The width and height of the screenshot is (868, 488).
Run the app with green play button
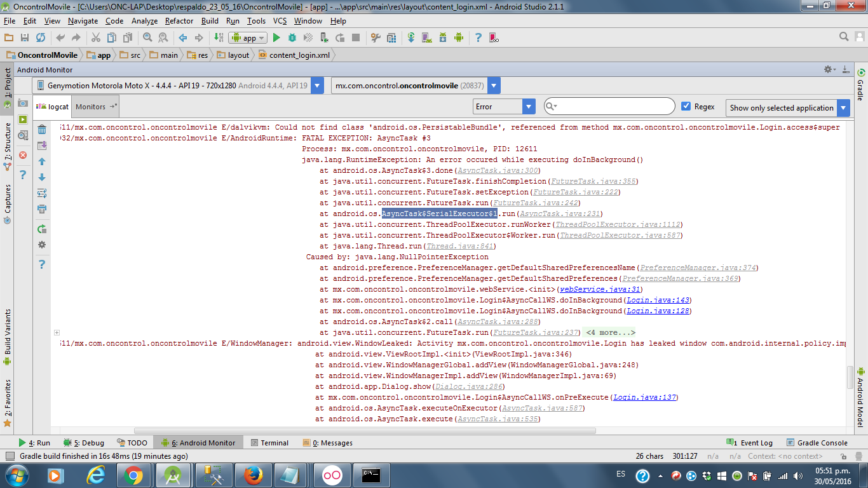coord(276,38)
